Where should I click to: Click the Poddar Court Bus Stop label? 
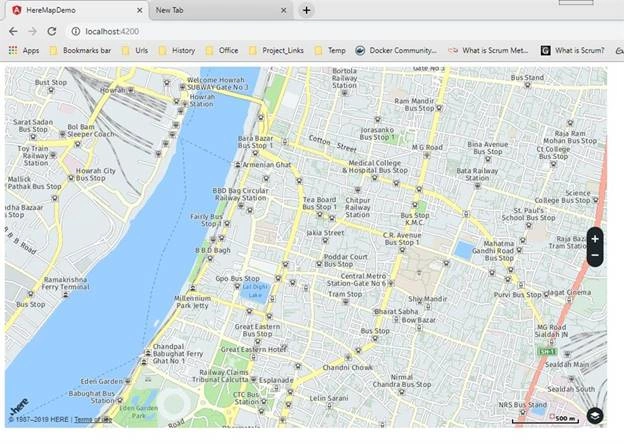click(x=345, y=260)
